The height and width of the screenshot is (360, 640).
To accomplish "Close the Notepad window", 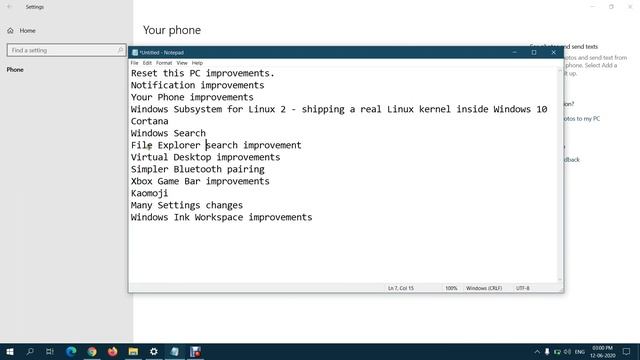I will [x=553, y=52].
